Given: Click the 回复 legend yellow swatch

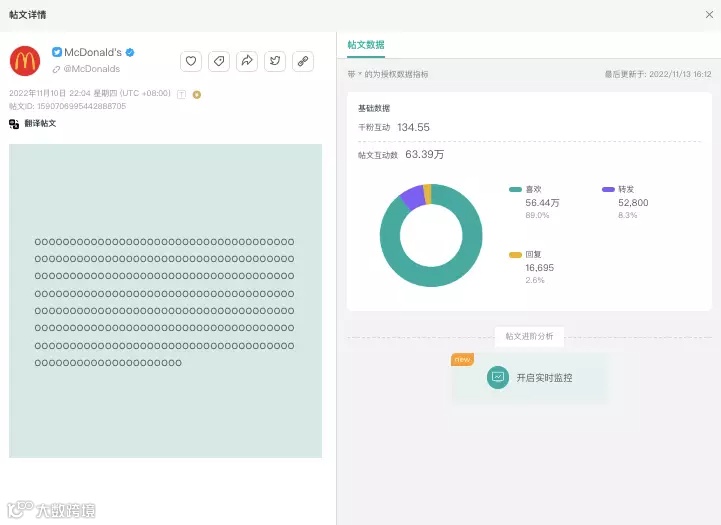Looking at the screenshot, I should coord(515,255).
